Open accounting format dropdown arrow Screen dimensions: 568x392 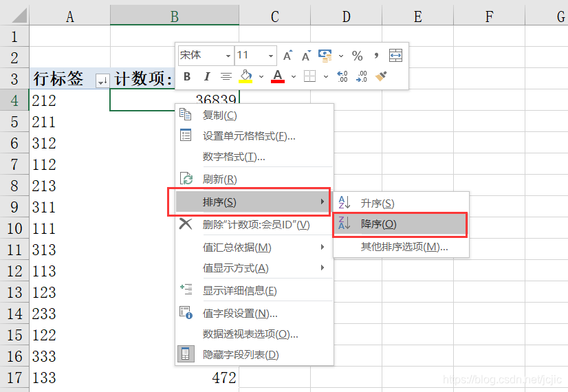(341, 56)
